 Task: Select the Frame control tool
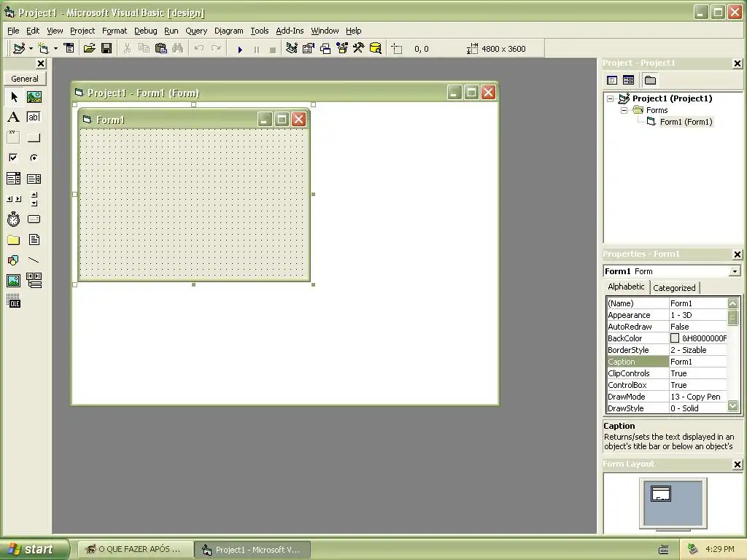(14, 138)
